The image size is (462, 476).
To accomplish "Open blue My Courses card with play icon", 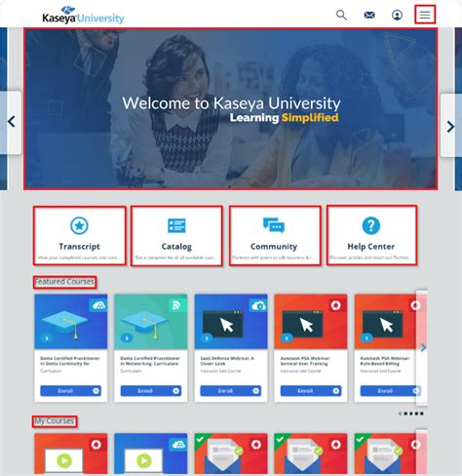I will (151, 454).
